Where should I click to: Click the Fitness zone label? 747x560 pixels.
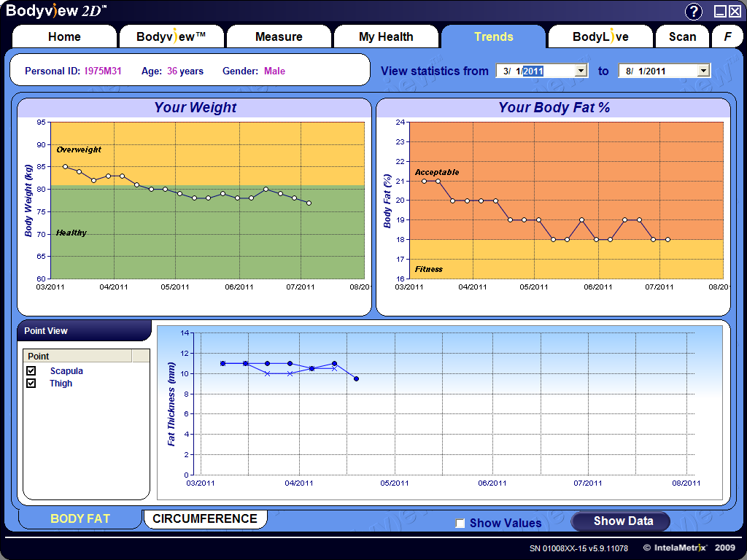click(x=429, y=269)
